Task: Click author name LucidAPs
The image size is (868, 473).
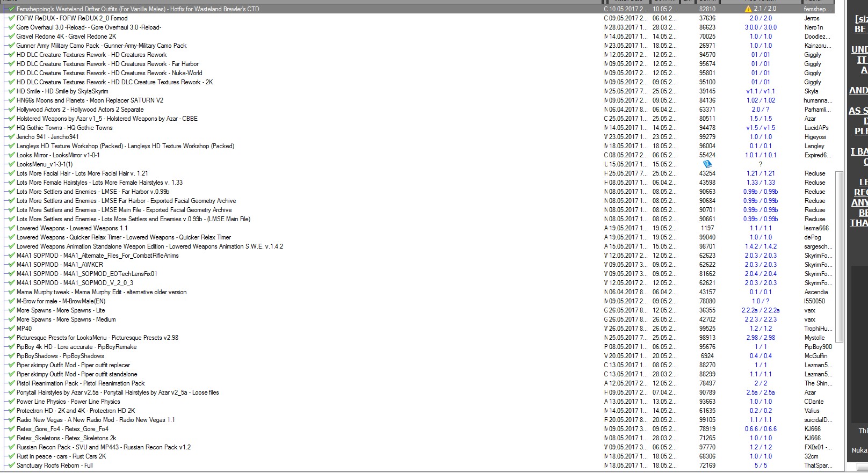Action: tap(816, 128)
